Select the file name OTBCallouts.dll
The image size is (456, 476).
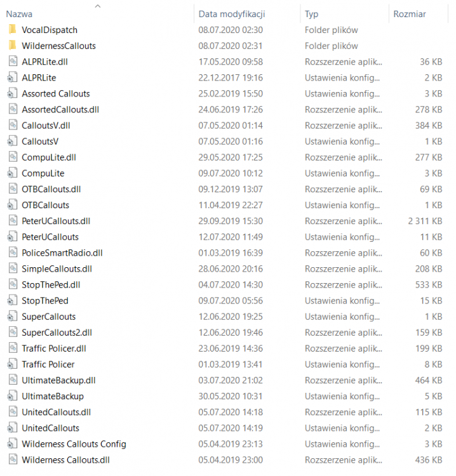coord(51,189)
